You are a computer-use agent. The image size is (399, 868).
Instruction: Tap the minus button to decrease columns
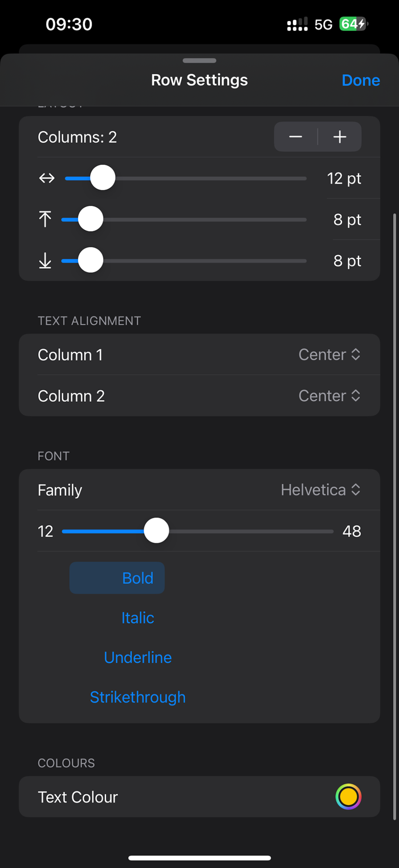pos(295,137)
